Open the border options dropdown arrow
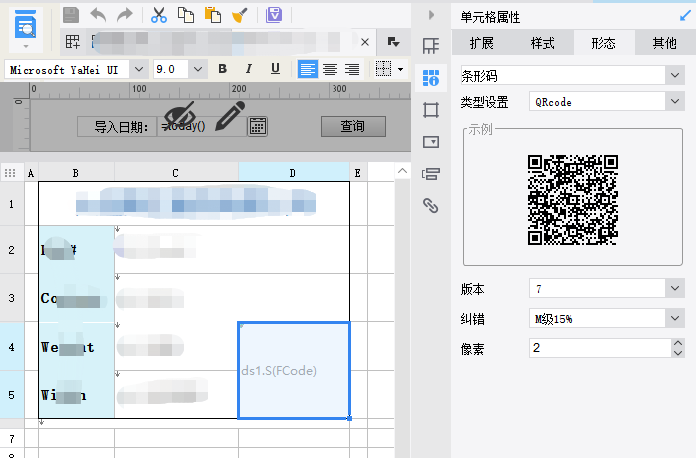 pyautogui.click(x=400, y=69)
